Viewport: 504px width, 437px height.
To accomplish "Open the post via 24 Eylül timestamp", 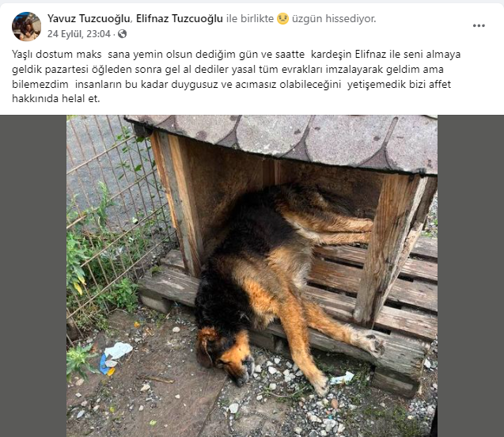I will pos(79,34).
